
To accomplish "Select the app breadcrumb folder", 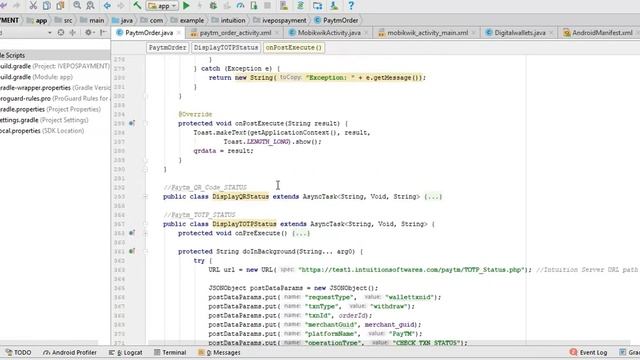I will [x=37, y=20].
